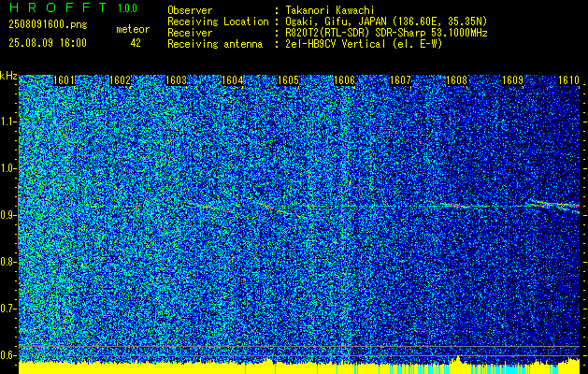Click the meteor label

133,29
